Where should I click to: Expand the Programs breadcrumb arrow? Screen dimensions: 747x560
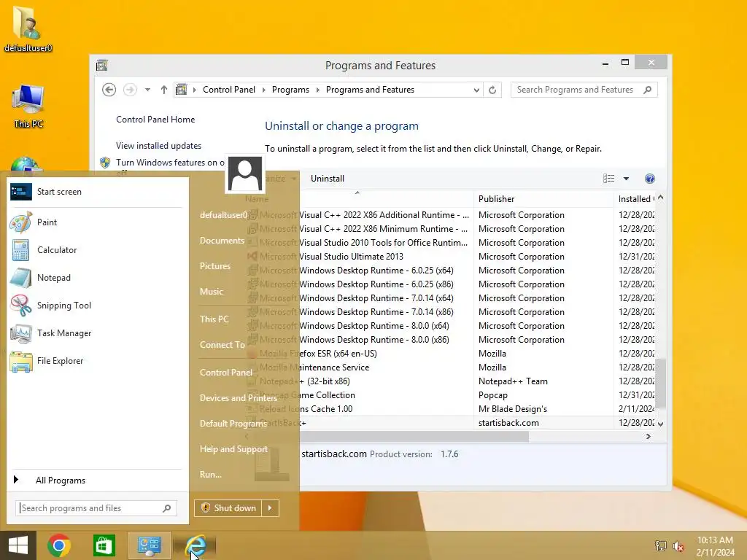click(x=318, y=90)
